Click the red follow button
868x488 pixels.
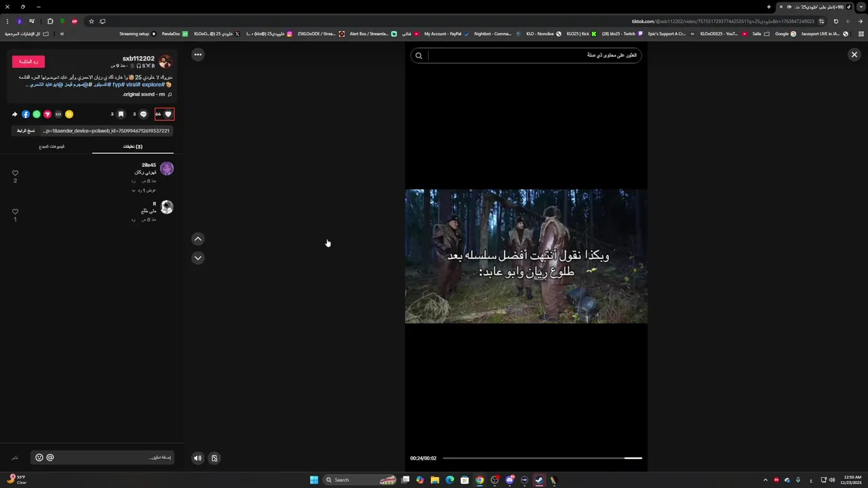coord(28,62)
